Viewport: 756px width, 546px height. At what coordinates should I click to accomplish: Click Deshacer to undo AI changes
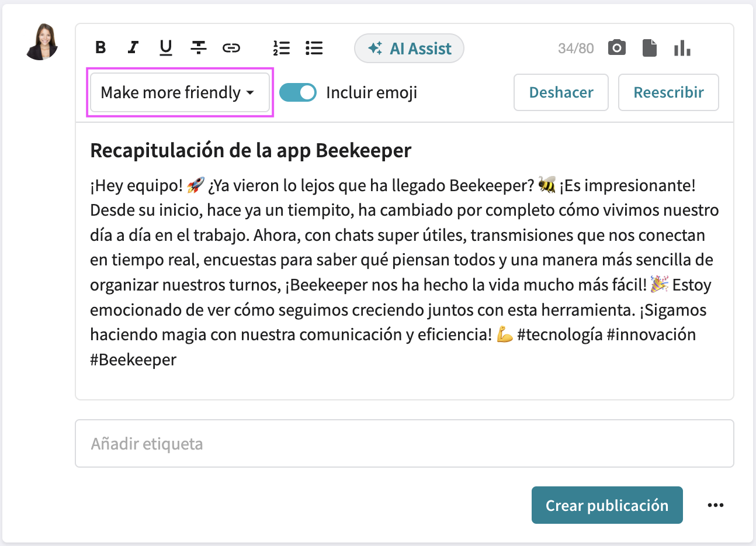(560, 92)
